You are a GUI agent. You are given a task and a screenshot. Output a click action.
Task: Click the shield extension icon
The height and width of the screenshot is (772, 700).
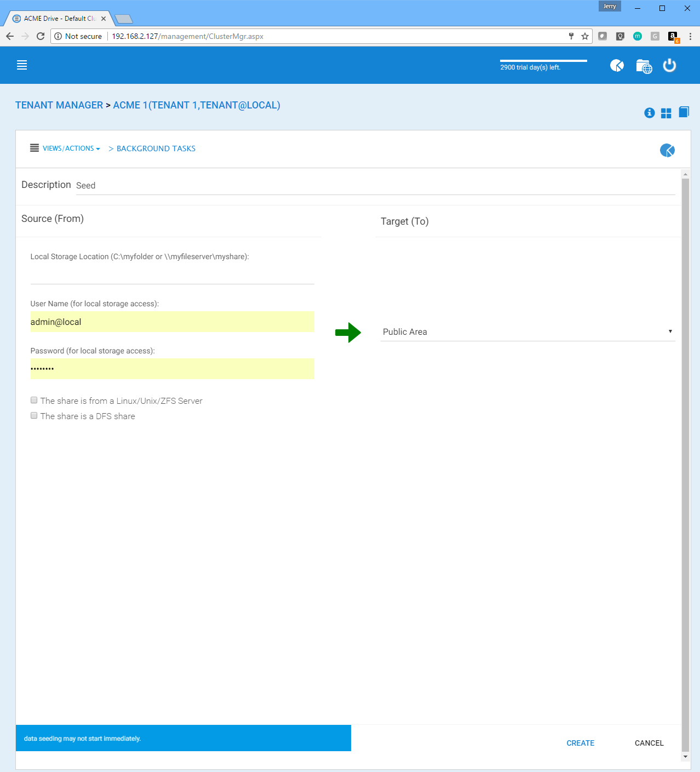pyautogui.click(x=620, y=36)
